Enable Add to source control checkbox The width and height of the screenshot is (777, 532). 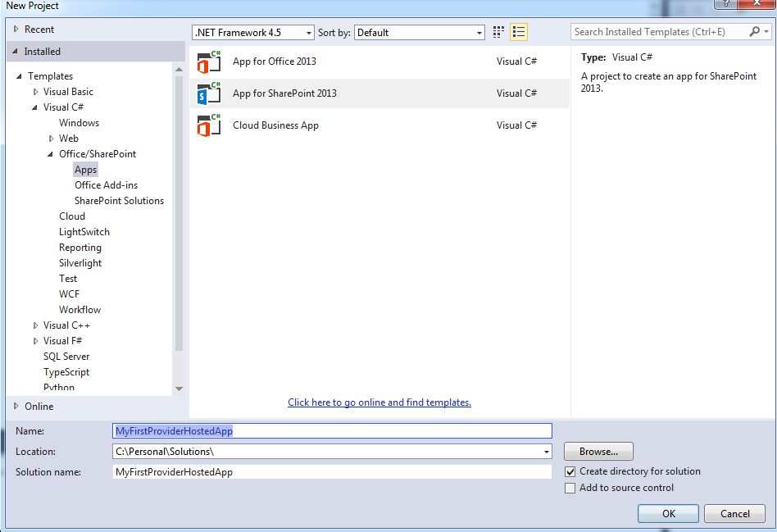coord(570,488)
